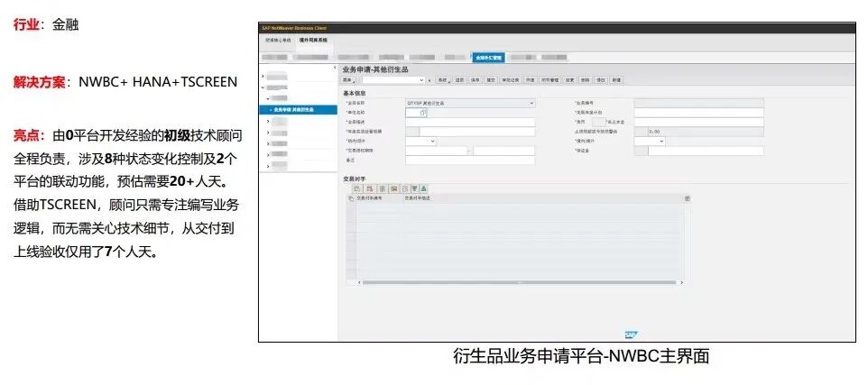Click the small arrow beside the command field

(429, 80)
